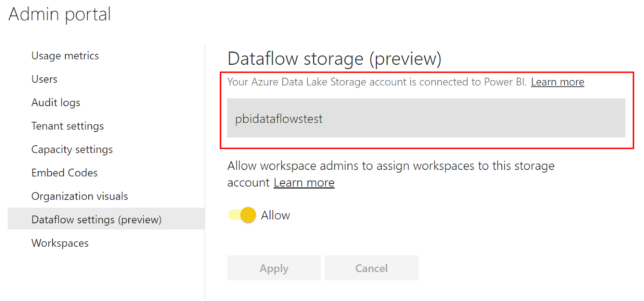This screenshot has width=644, height=301.
Task: Apply the dataflow storage changes
Action: pos(274,268)
